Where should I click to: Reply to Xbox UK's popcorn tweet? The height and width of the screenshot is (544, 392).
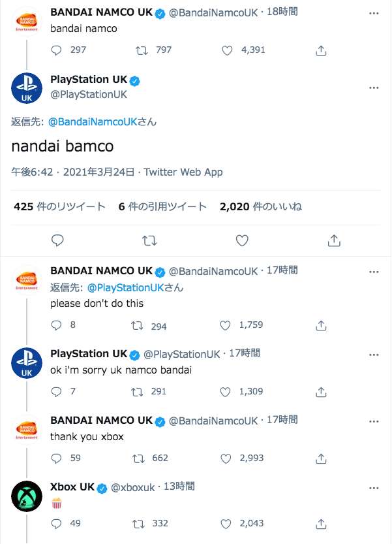click(x=56, y=524)
